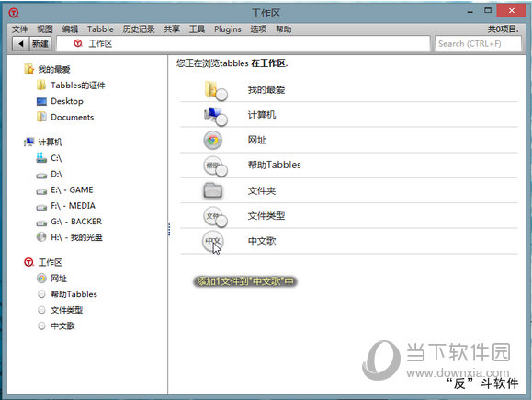
Task: Open 我的最爱 row label in main list
Action: [266, 90]
